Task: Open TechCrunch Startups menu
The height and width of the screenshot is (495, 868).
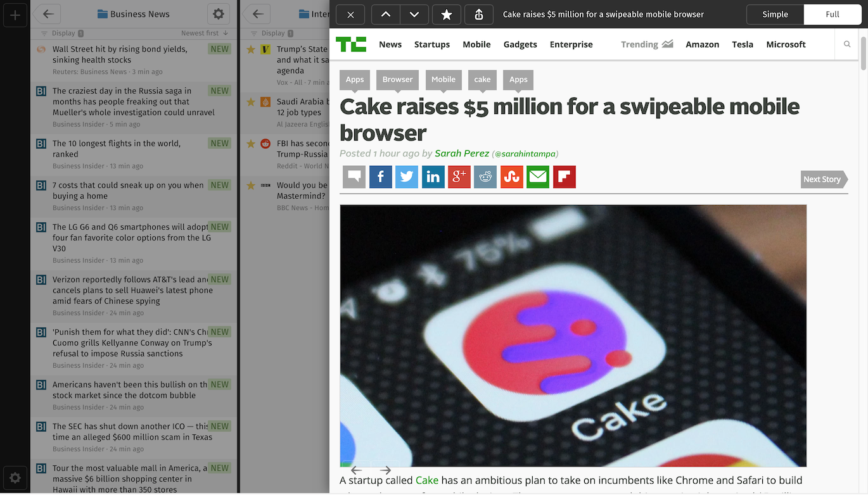Action: pyautogui.click(x=432, y=44)
